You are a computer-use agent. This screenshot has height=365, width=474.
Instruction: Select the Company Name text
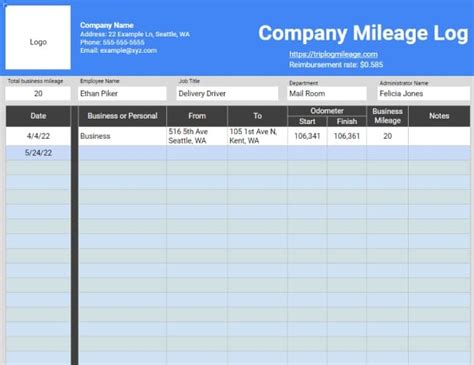coord(107,25)
